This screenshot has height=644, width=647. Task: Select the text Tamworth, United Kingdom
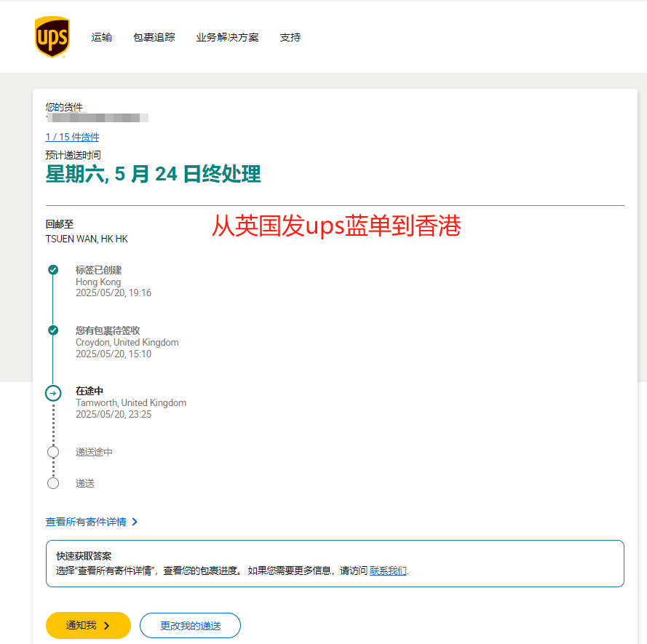[131, 402]
